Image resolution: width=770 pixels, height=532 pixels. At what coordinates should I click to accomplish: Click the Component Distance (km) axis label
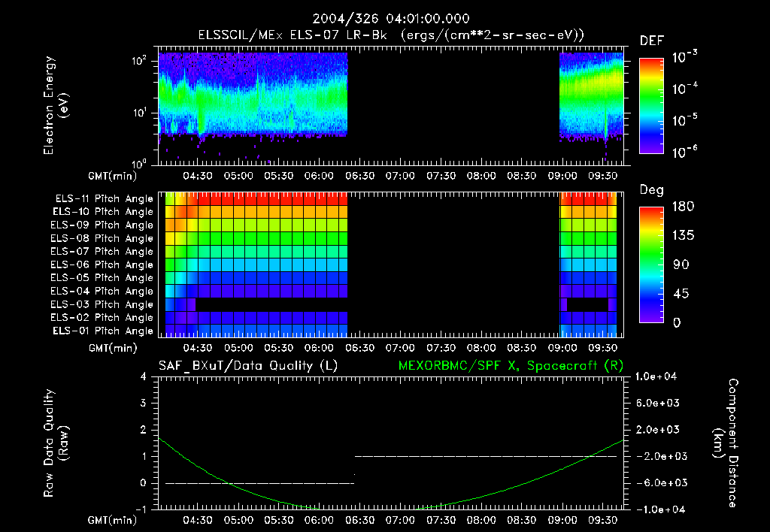pyautogui.click(x=726, y=443)
